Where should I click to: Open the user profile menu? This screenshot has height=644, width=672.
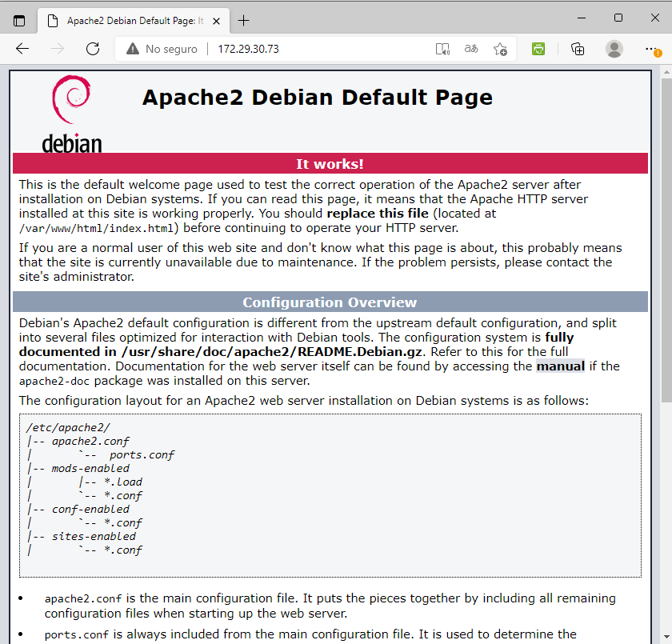pos(614,49)
